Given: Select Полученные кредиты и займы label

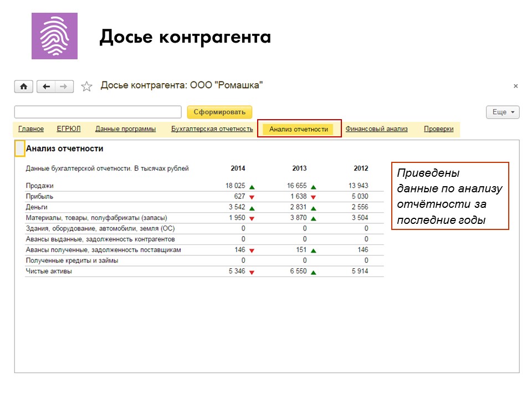Looking at the screenshot, I should [72, 260].
